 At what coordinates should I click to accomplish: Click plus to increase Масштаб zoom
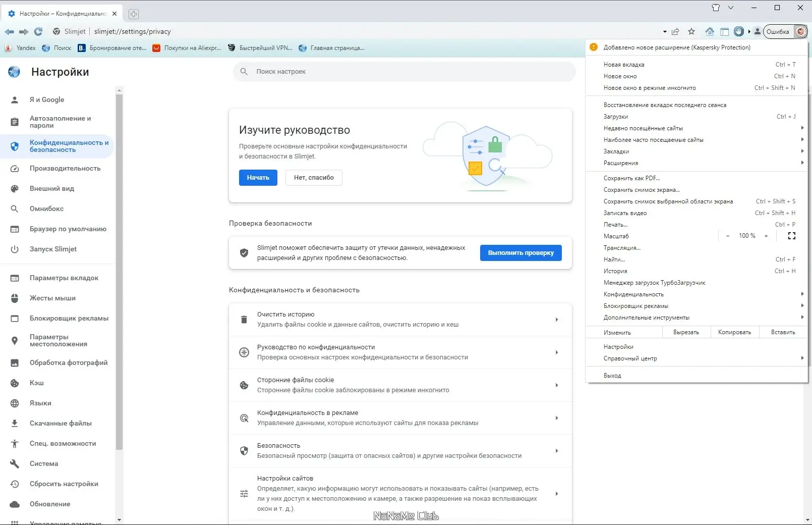pos(767,236)
